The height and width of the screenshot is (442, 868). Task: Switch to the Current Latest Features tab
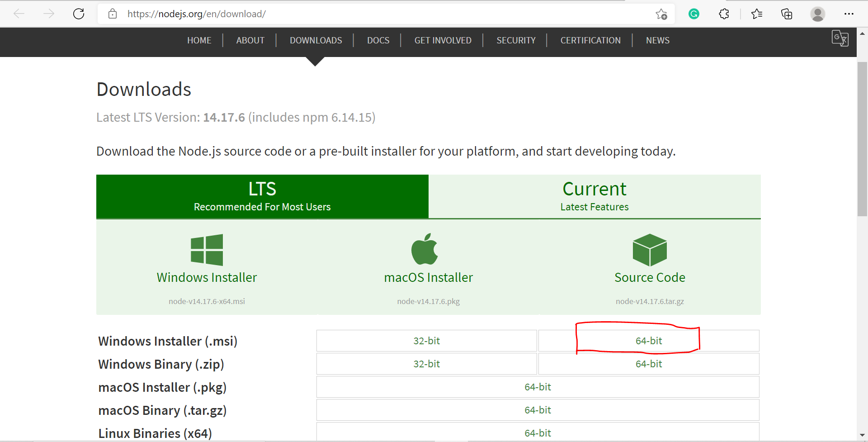[x=594, y=196]
